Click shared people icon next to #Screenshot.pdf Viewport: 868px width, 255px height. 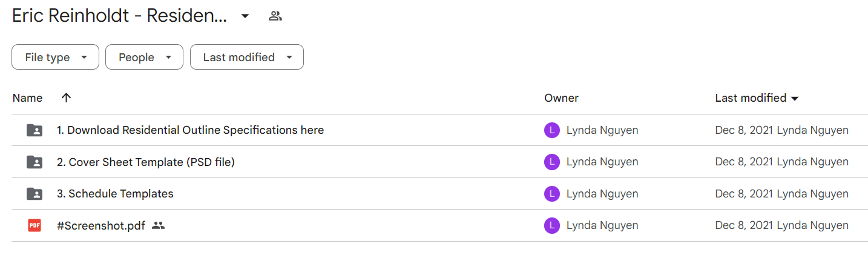tap(158, 226)
